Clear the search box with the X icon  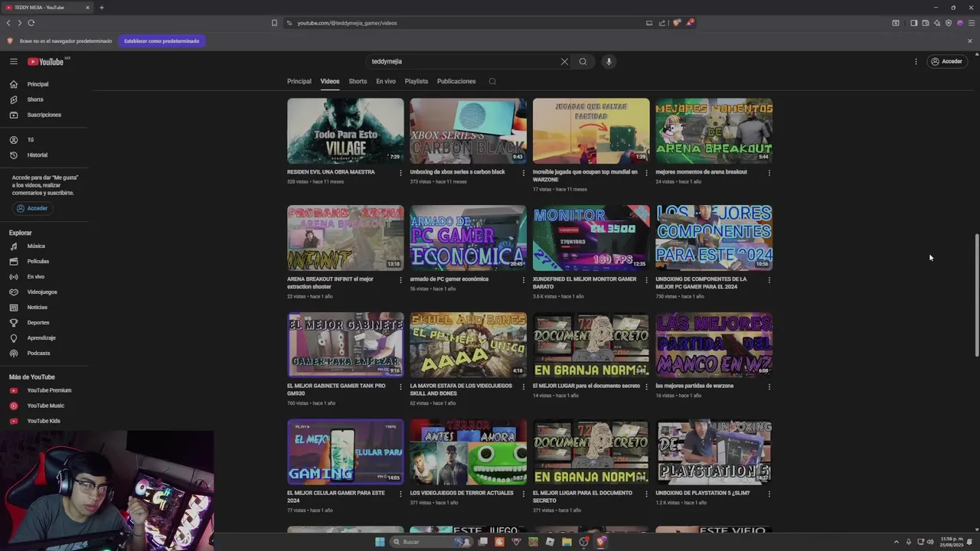coord(564,61)
